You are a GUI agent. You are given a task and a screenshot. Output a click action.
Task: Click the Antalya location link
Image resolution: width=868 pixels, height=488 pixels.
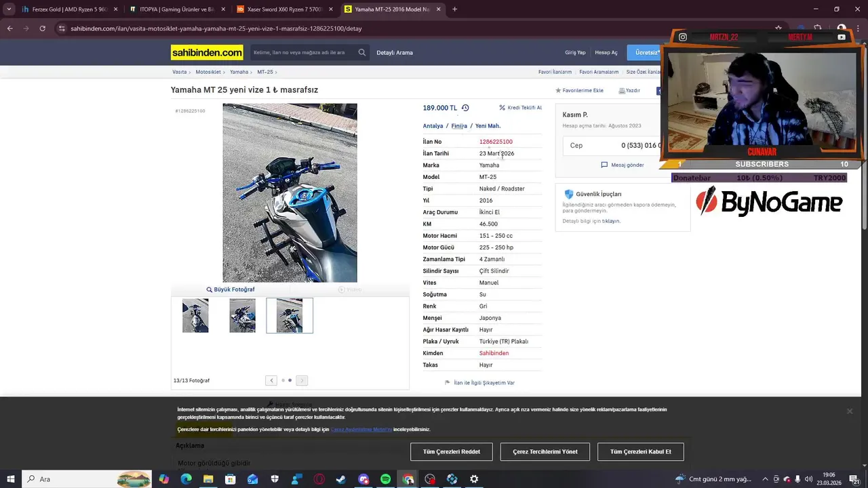point(433,126)
